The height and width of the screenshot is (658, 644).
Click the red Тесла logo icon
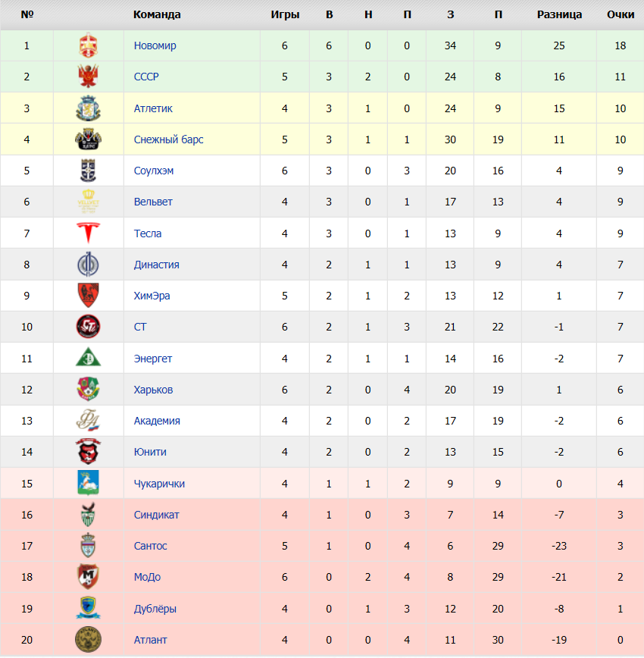click(x=88, y=233)
